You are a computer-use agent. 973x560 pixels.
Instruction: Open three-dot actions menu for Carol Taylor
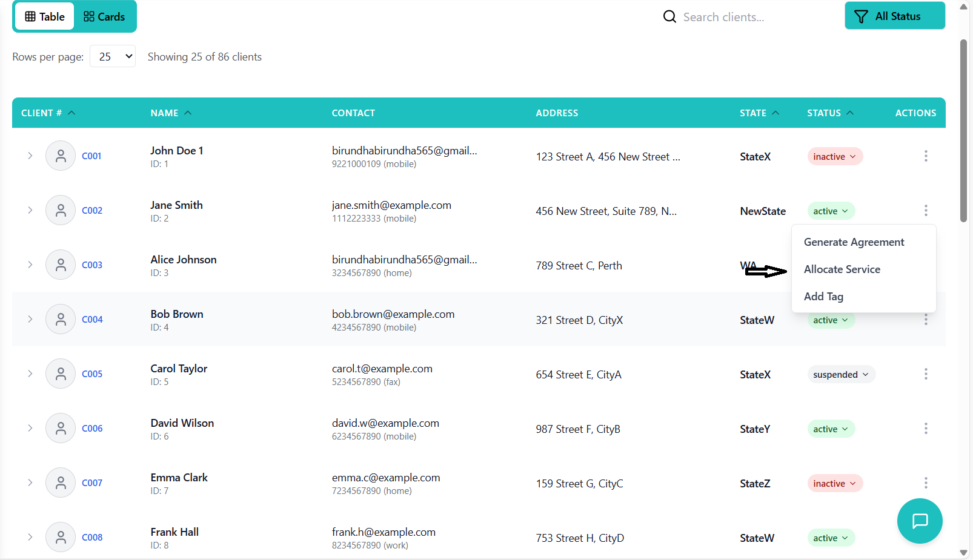925,374
